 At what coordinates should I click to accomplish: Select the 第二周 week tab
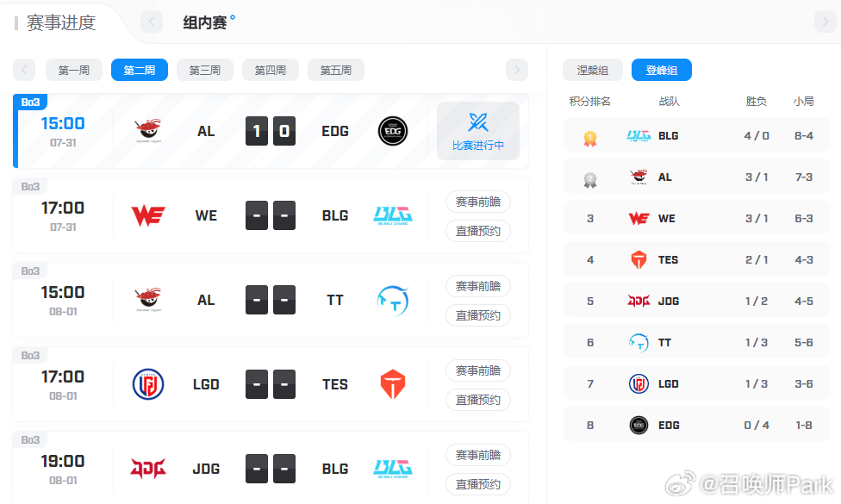[140, 70]
